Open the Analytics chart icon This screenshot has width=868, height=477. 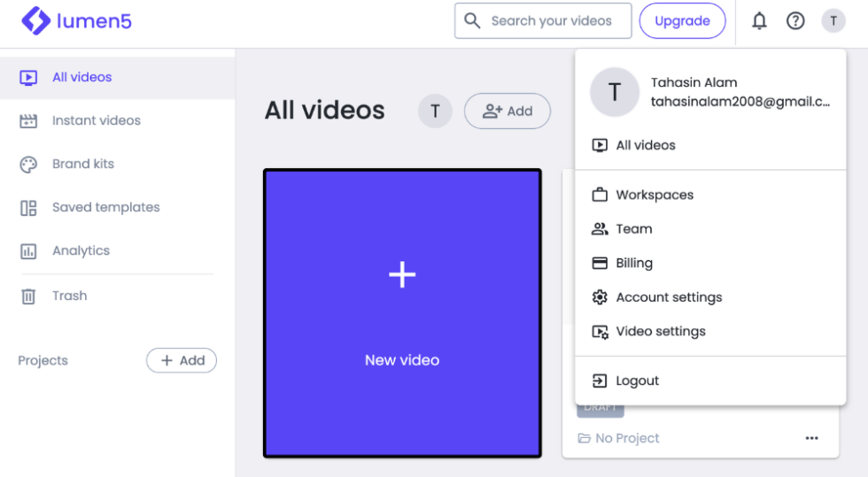(28, 251)
